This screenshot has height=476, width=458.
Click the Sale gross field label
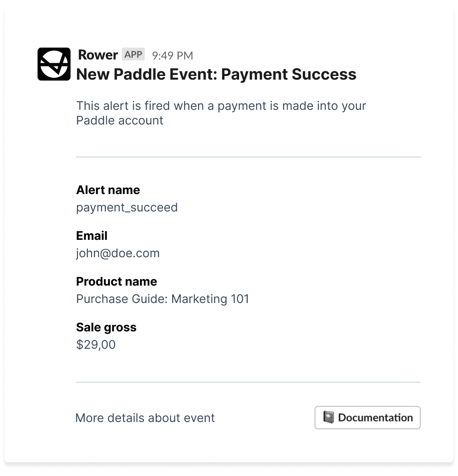[106, 327]
